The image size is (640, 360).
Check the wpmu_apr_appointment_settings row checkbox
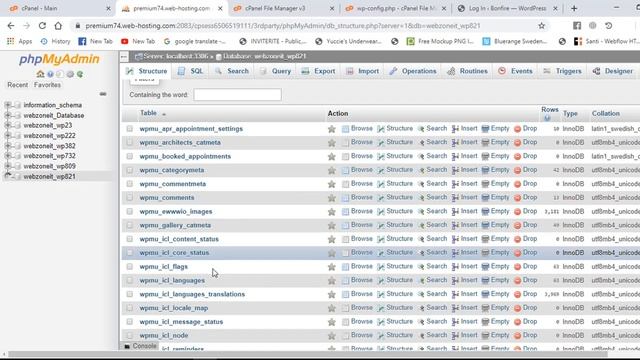[129, 129]
